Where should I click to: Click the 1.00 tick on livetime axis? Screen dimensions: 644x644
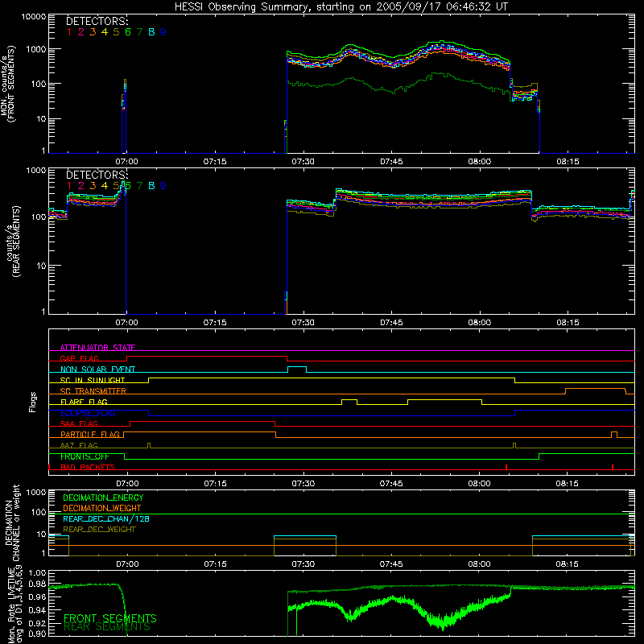[x=37, y=572]
